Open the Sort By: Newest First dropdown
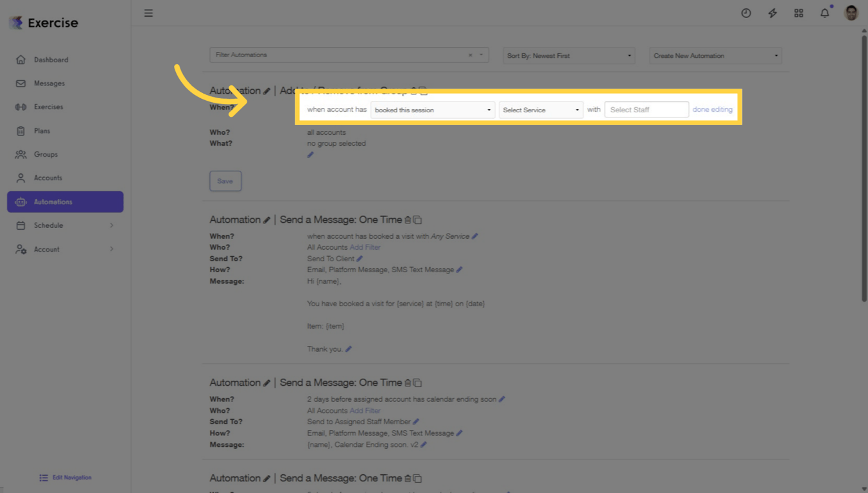 (568, 55)
